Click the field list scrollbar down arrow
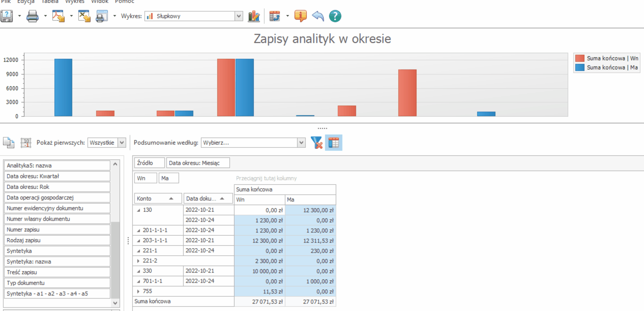Image resolution: width=644 pixels, height=311 pixels. (x=115, y=303)
